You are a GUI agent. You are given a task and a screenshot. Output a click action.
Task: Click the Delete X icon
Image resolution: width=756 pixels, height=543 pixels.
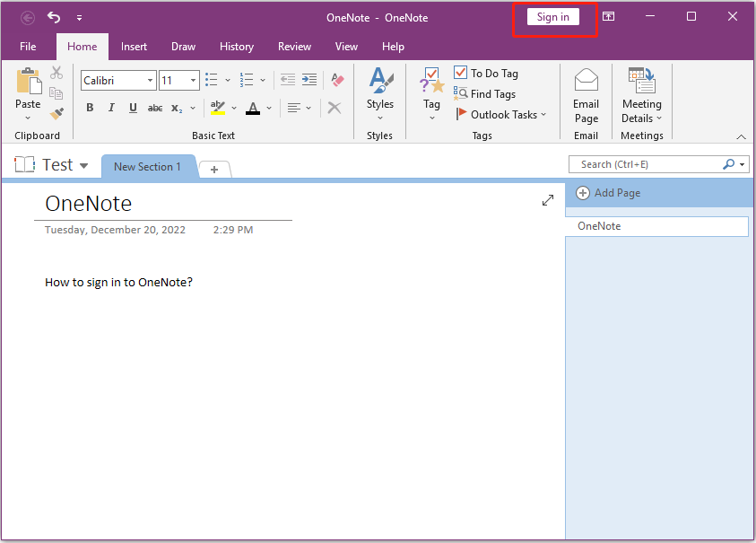335,108
